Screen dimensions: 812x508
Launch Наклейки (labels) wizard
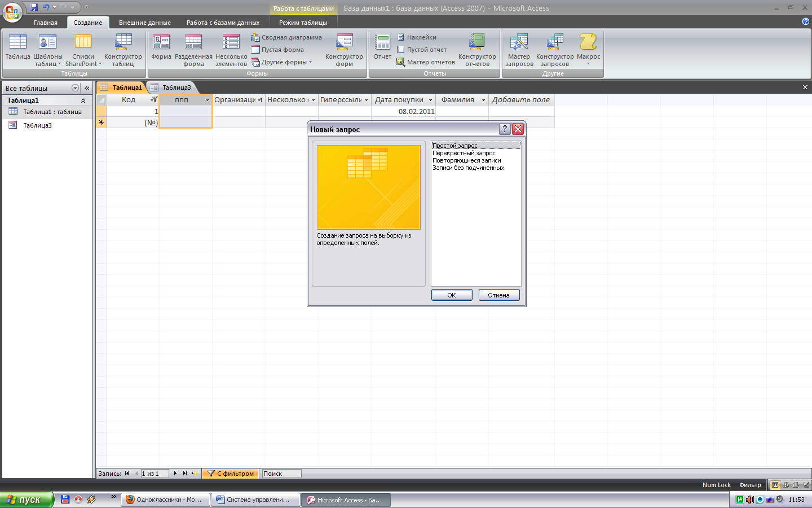(417, 37)
